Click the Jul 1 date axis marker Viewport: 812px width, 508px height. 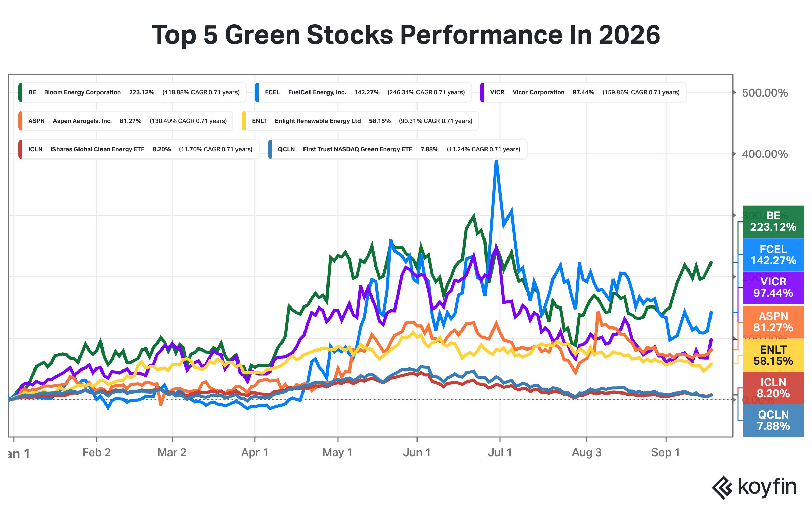pyautogui.click(x=500, y=452)
